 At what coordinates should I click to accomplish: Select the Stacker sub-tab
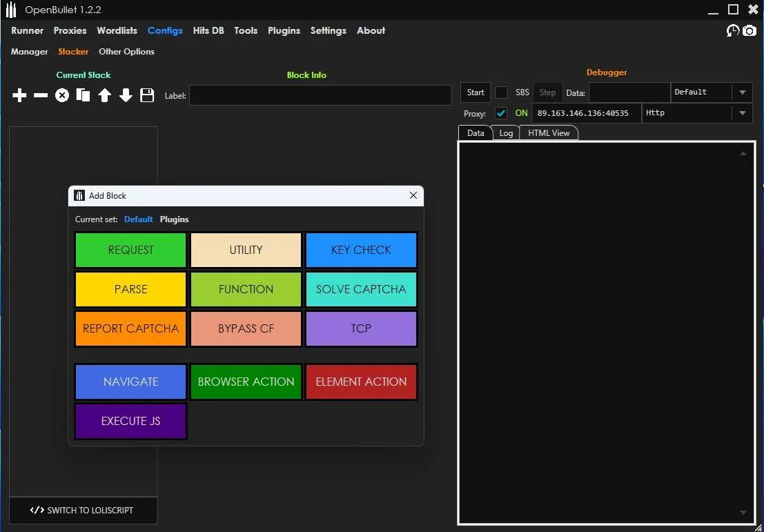pyautogui.click(x=73, y=52)
